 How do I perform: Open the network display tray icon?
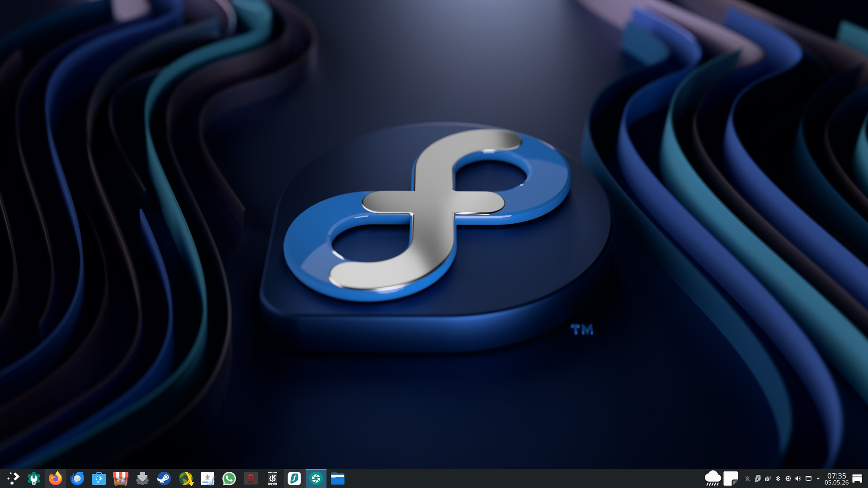pos(809,479)
